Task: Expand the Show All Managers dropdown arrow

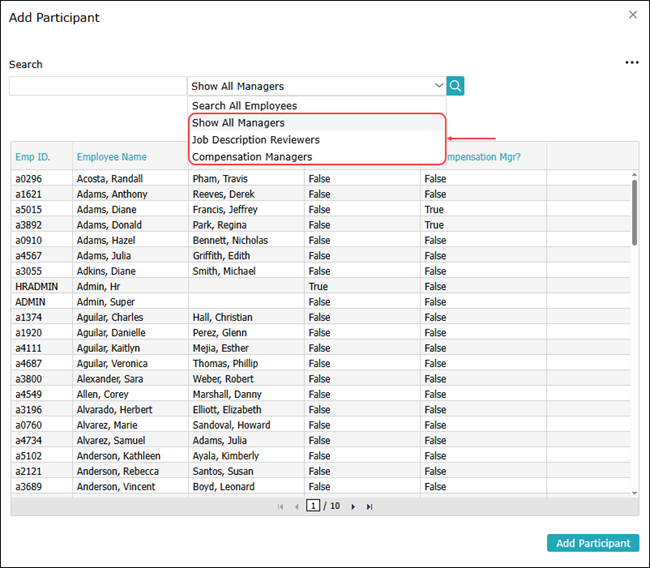Action: click(x=438, y=86)
